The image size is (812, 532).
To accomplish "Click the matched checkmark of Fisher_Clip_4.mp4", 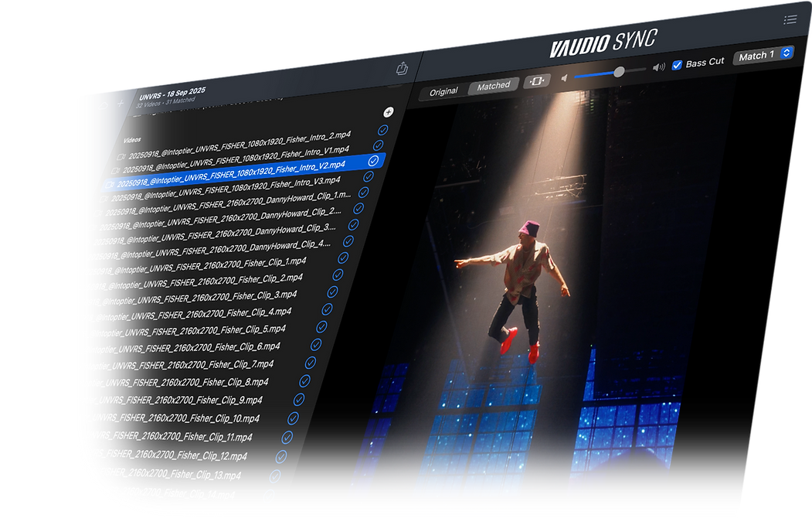I will click(327, 309).
